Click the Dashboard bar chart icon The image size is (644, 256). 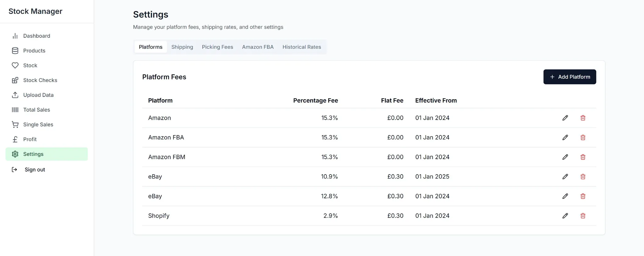[15, 36]
